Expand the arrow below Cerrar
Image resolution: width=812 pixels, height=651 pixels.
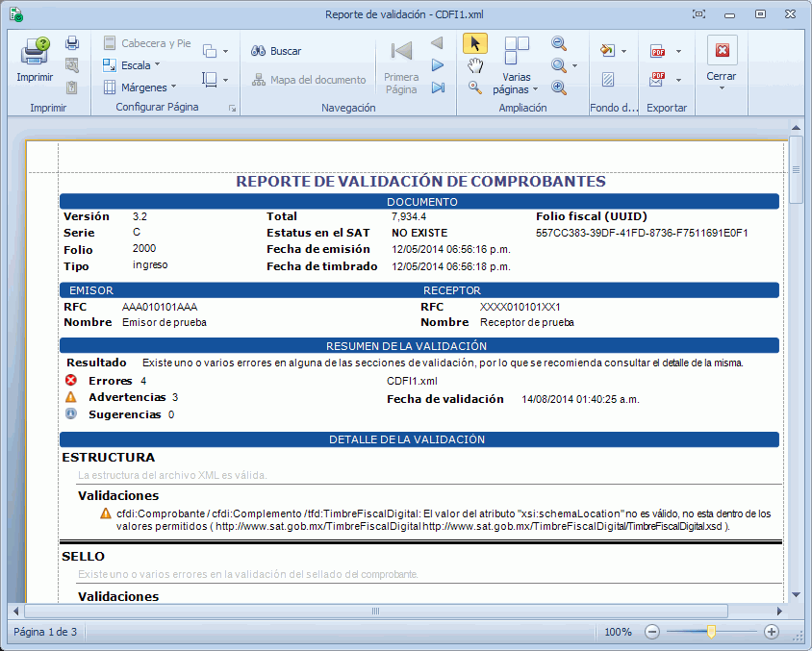(x=722, y=88)
